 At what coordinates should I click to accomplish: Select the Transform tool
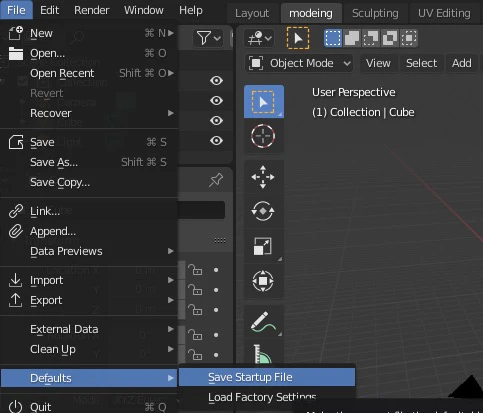point(263,281)
